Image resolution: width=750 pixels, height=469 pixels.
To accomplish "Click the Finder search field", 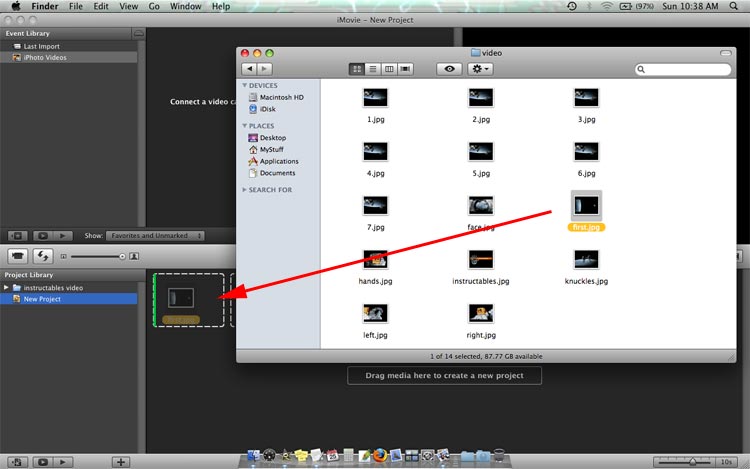I will (x=683, y=69).
